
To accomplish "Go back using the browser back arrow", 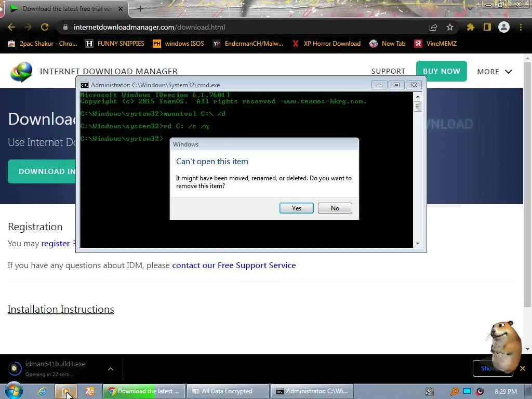I will (11, 27).
